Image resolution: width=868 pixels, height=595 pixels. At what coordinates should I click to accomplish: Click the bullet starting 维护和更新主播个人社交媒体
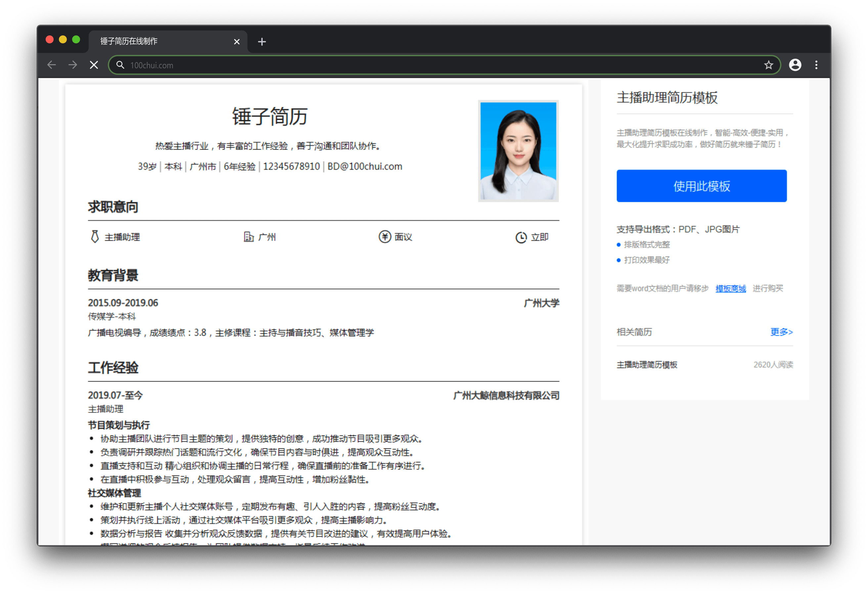pos(271,507)
